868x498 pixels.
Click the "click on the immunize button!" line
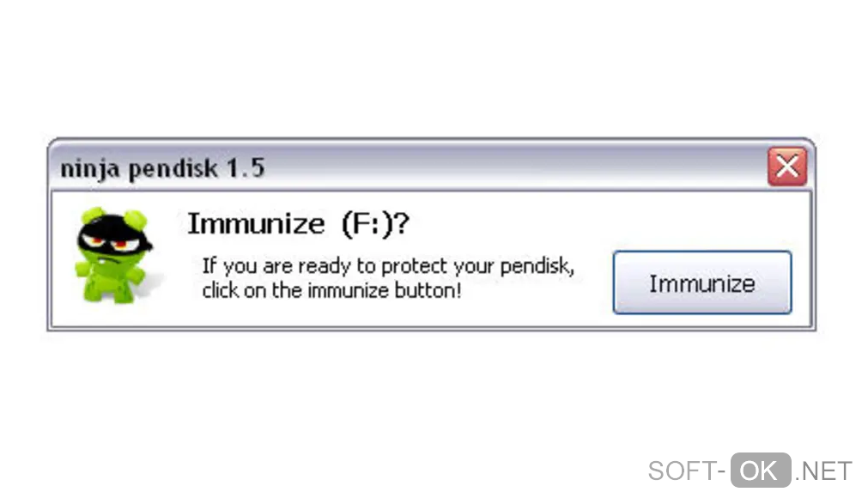(x=331, y=290)
